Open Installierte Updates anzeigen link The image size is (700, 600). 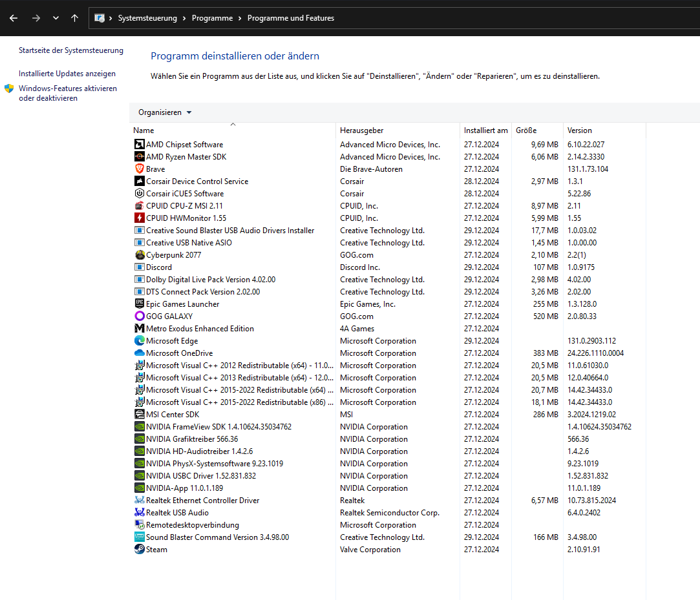pyautogui.click(x=67, y=74)
